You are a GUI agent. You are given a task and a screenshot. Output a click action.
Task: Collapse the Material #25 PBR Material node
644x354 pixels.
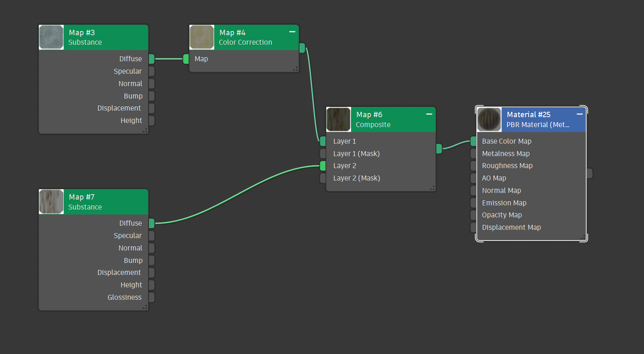coord(579,114)
